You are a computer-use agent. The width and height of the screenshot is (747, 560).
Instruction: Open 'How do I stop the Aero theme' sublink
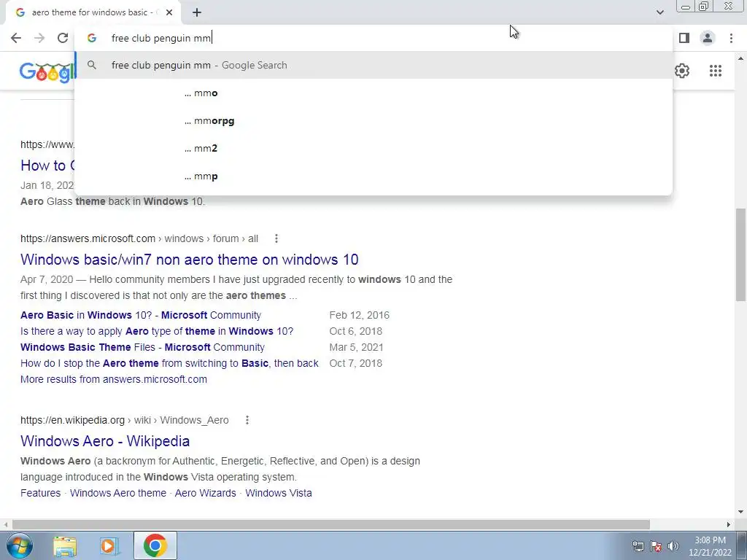(x=169, y=363)
